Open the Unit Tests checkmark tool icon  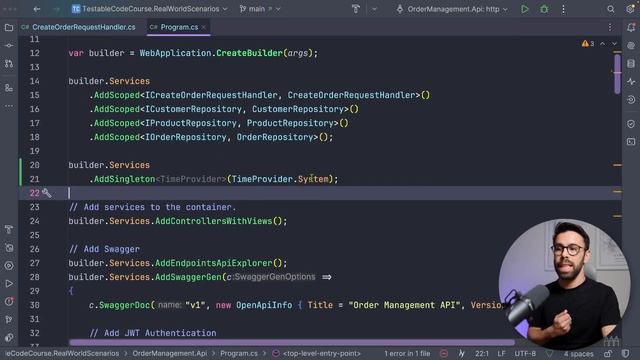click(631, 124)
